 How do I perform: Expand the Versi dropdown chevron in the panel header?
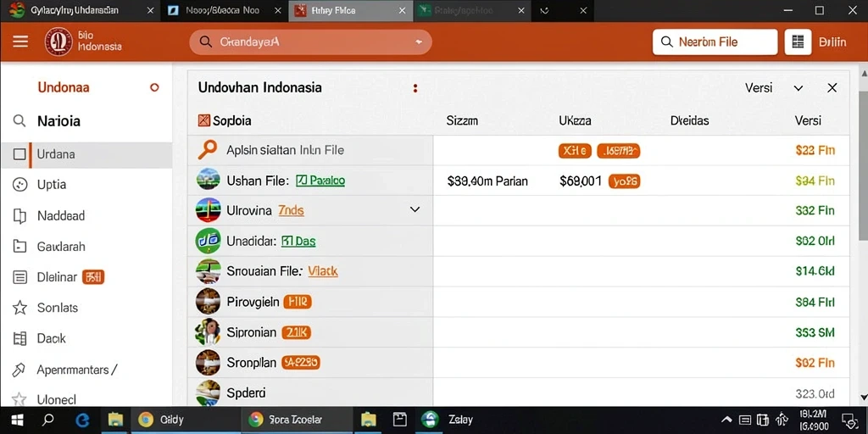[798, 88]
